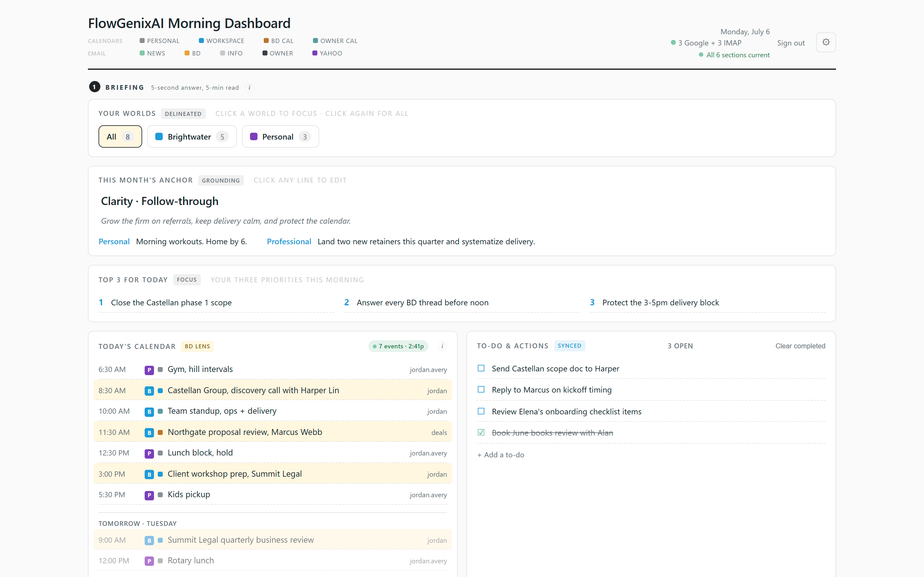Click All 6 sections current status
Image resolution: width=924 pixels, height=577 pixels.
tap(734, 55)
